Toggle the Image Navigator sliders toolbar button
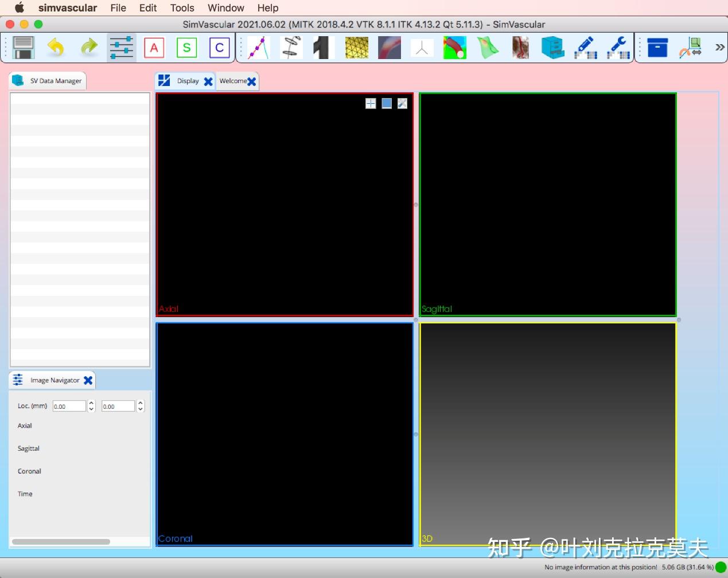Viewport: 728px width, 578px height. [x=121, y=48]
